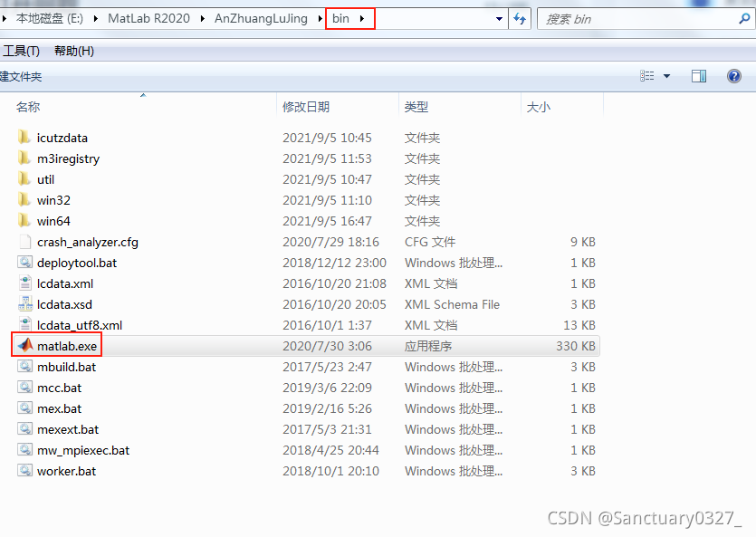Expand the arrow after bin in path

(363, 18)
